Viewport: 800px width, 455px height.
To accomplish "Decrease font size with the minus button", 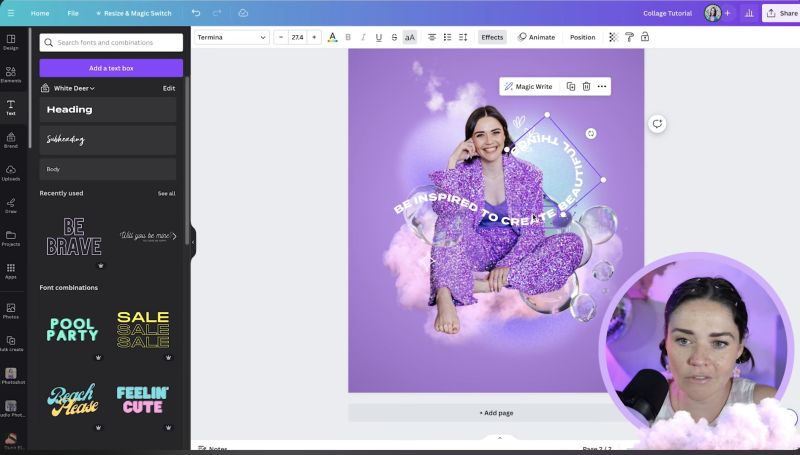I will tap(281, 37).
